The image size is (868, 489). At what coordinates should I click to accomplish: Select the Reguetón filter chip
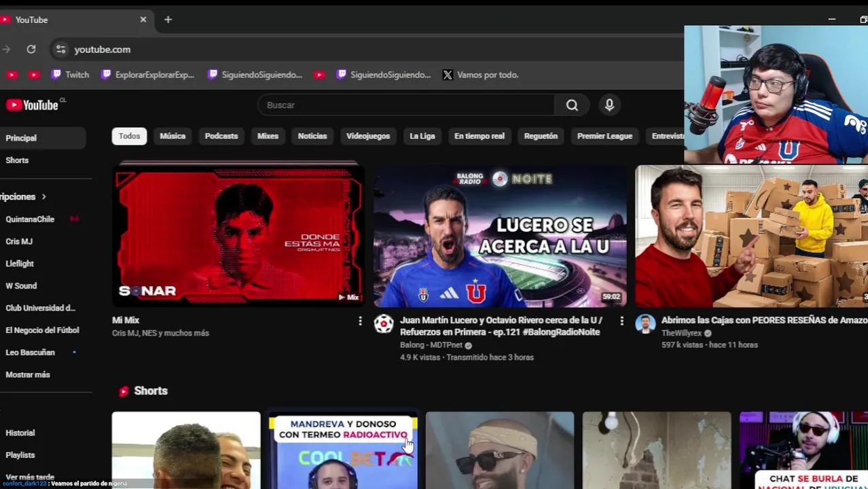(541, 136)
